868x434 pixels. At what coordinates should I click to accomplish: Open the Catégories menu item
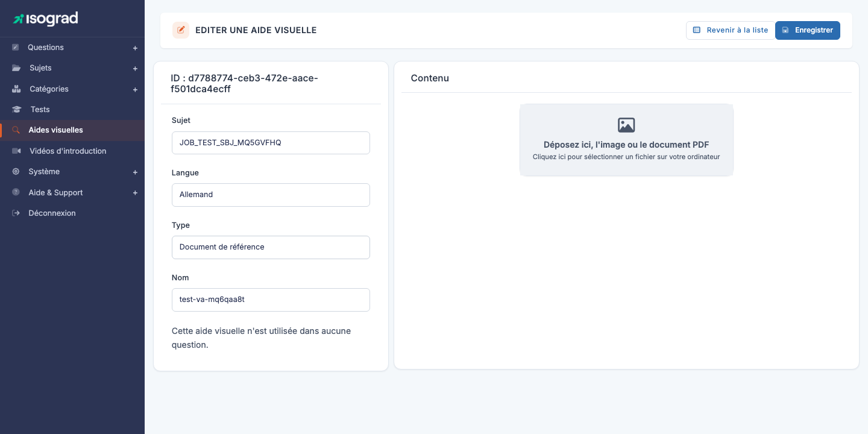click(72, 89)
